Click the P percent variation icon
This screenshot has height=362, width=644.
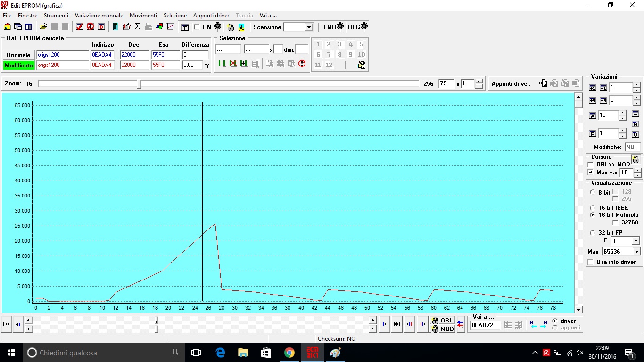pos(593,134)
